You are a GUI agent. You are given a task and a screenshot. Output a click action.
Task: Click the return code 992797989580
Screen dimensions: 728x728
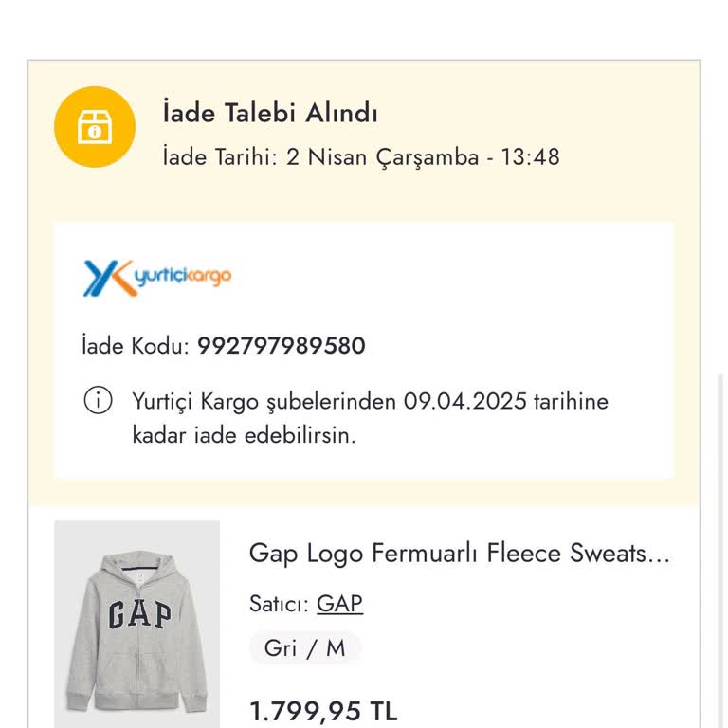point(281,346)
